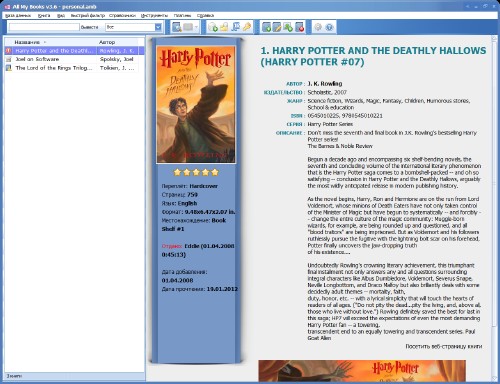Click the English language value

pos(187,203)
